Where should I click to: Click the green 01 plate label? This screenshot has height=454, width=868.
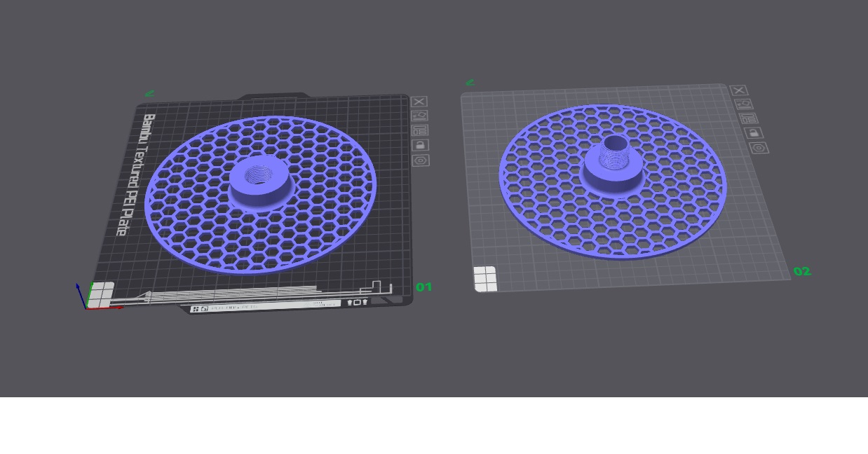[424, 287]
